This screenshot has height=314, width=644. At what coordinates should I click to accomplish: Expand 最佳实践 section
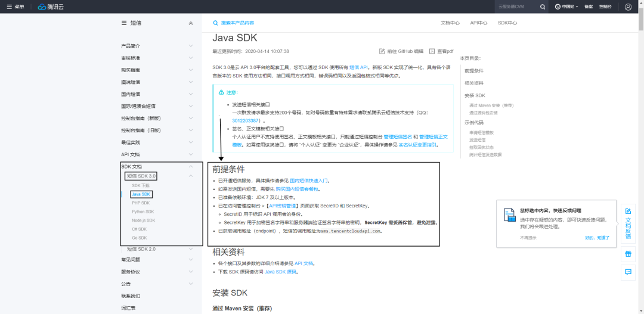click(x=191, y=142)
